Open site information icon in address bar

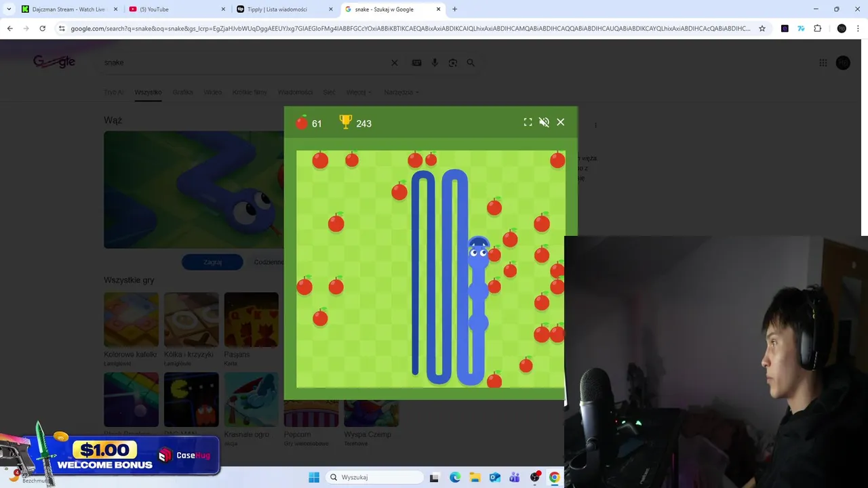pos(62,28)
